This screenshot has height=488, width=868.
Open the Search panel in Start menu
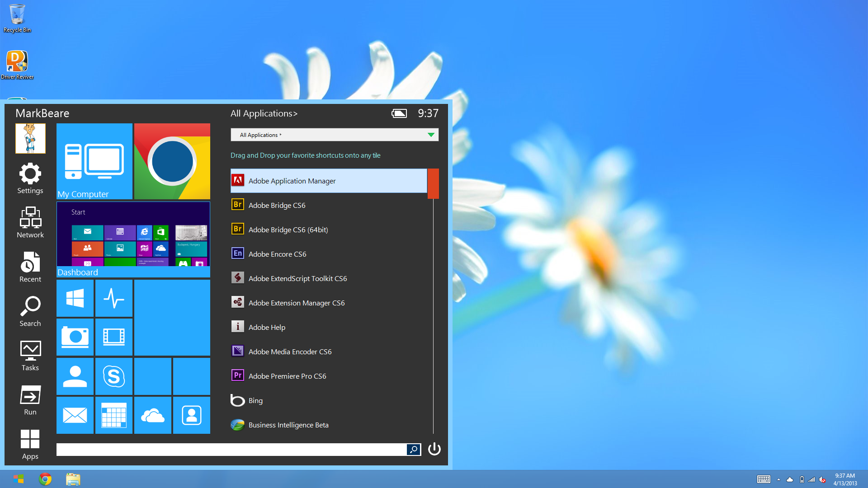[x=31, y=310]
